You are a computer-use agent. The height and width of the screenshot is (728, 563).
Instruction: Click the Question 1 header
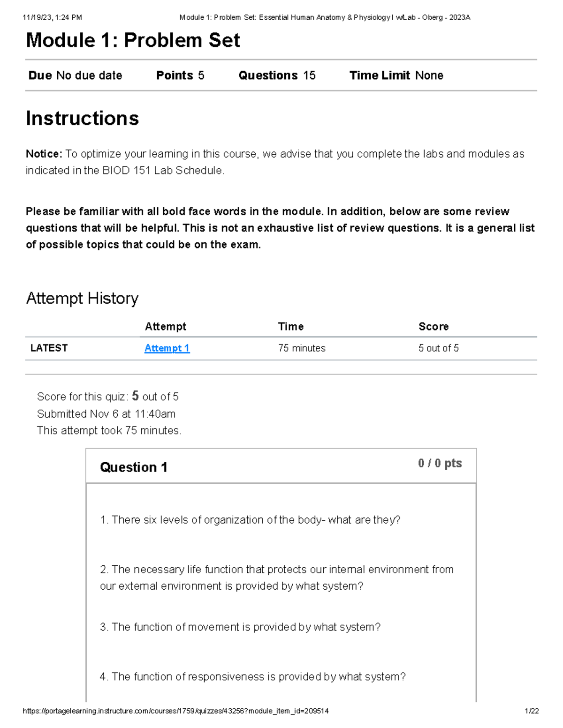point(133,467)
